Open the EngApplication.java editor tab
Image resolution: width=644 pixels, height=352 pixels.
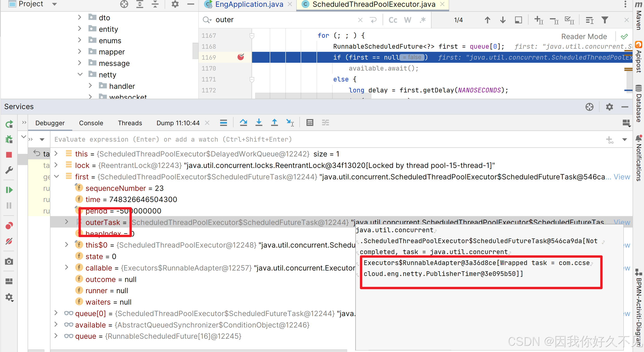249,4
